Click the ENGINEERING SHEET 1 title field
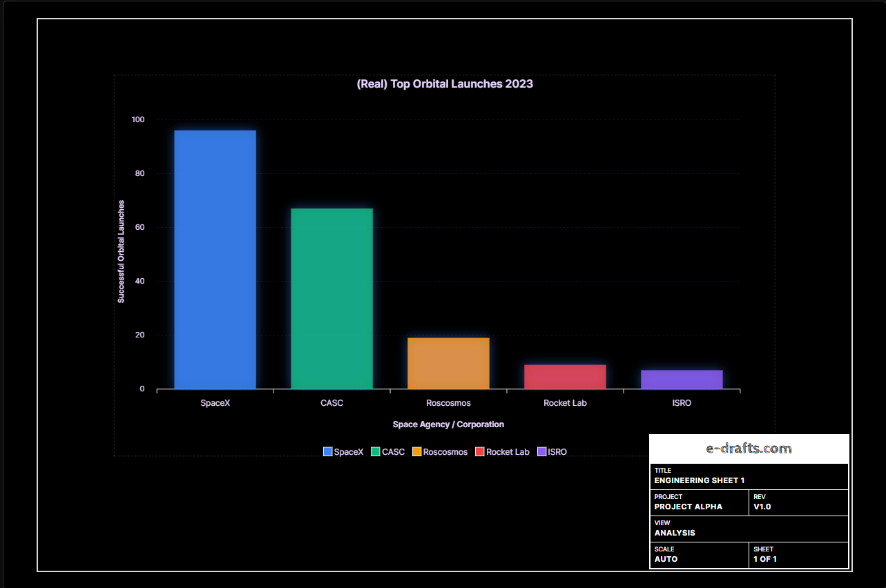Viewport: 886px width, 588px height. (x=749, y=476)
